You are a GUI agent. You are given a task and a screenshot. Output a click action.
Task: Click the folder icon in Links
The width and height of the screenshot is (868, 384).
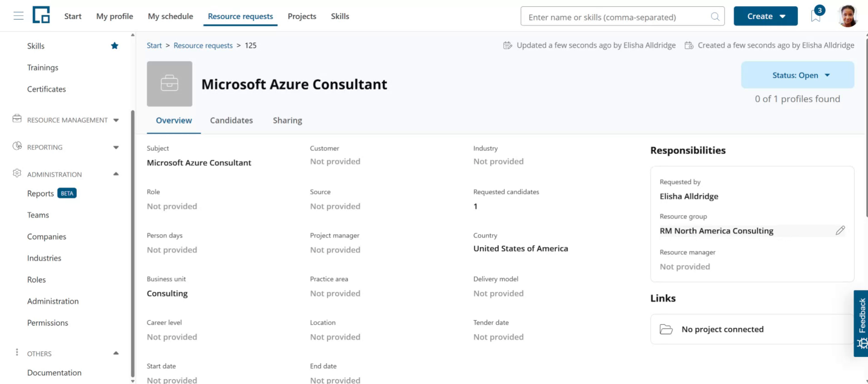pyautogui.click(x=666, y=329)
